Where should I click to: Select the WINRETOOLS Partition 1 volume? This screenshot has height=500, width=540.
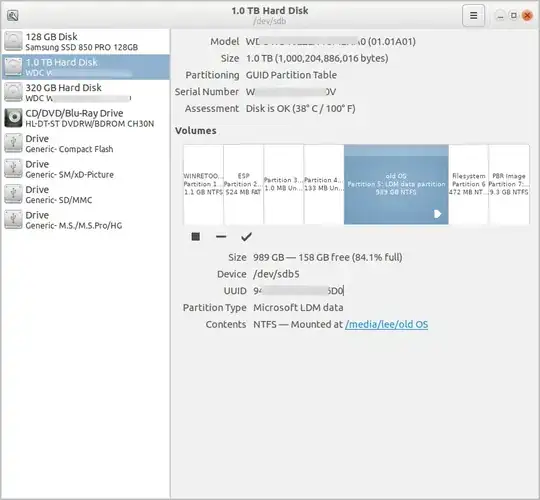click(x=203, y=185)
